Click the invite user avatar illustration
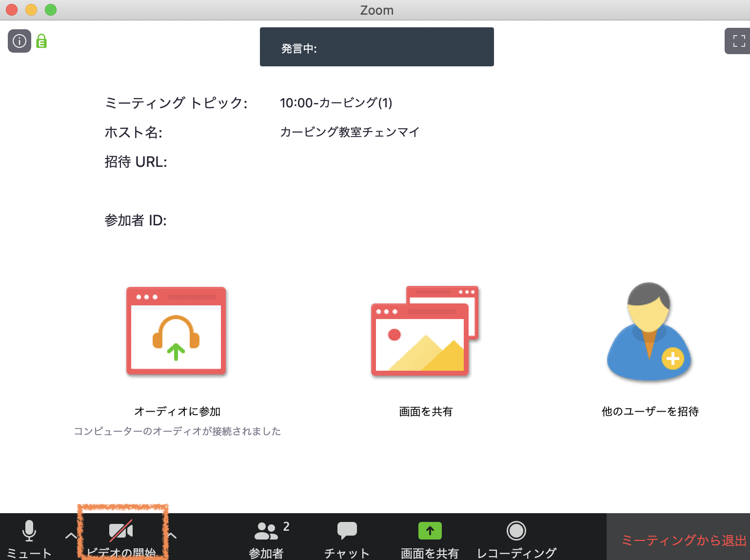 coord(650,331)
